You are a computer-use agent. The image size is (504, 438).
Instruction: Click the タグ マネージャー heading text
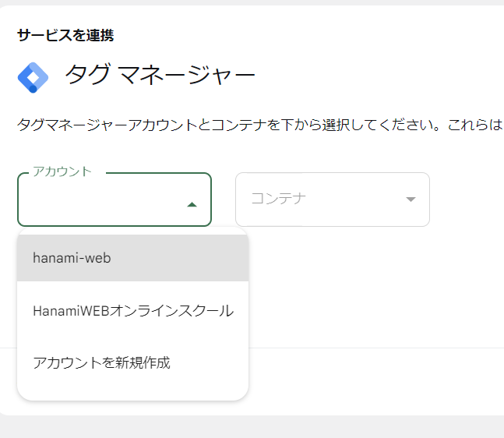(160, 74)
